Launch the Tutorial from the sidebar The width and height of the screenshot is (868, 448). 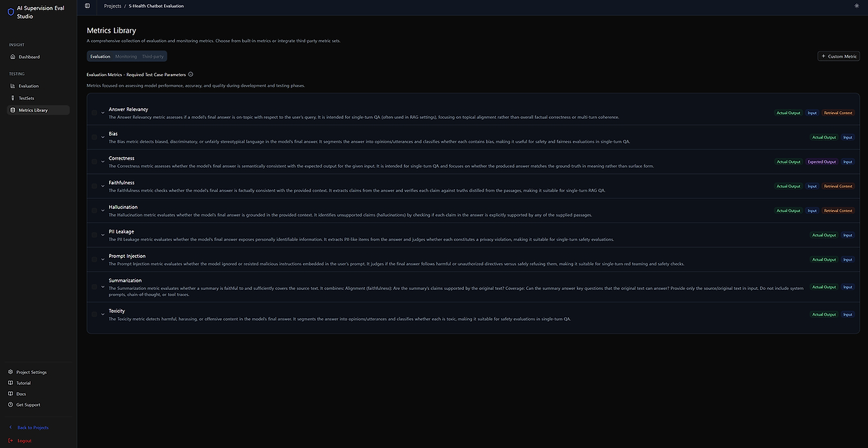click(9, 382)
